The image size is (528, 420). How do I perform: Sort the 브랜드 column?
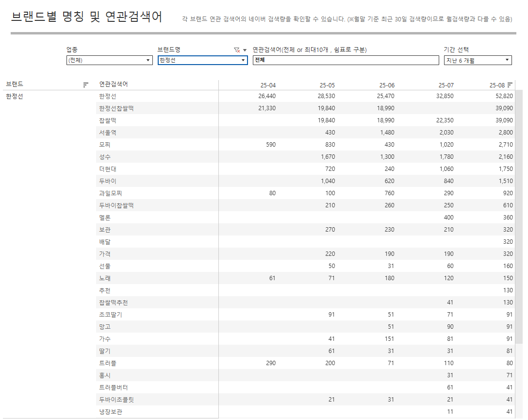coord(85,85)
